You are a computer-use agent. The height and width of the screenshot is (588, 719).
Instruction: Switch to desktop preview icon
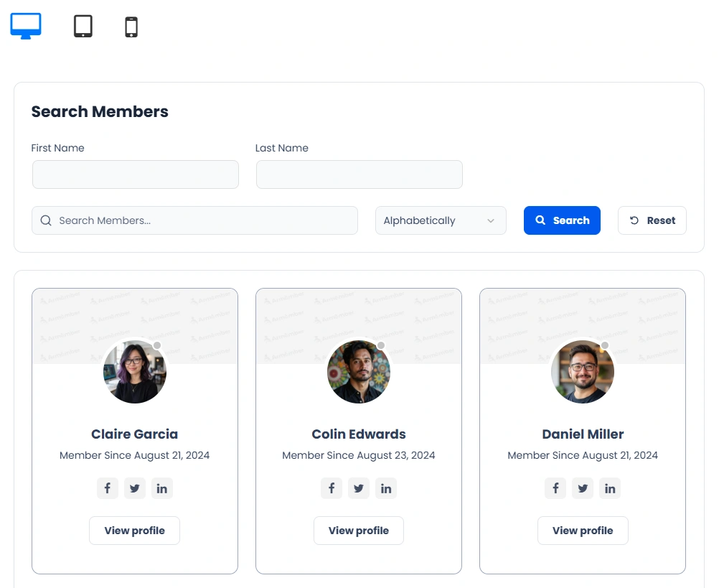(26, 26)
